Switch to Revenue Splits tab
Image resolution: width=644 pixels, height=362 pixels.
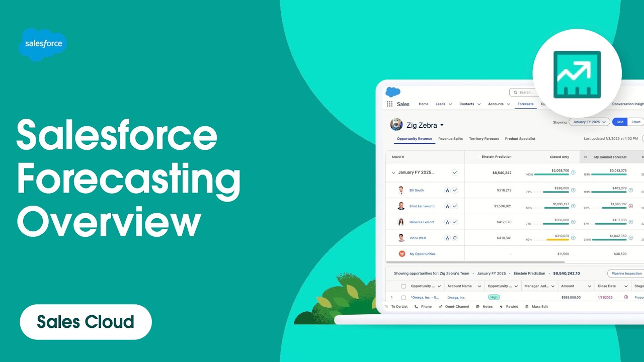click(450, 139)
